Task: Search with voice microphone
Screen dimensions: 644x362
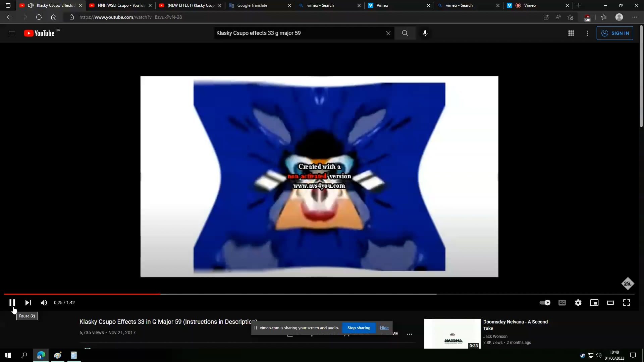Action: coord(425,33)
